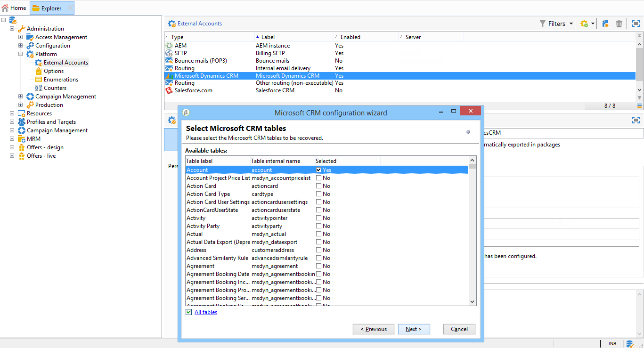The image size is (644, 348).
Task: Click the Administration wrench icon
Action: point(21,29)
